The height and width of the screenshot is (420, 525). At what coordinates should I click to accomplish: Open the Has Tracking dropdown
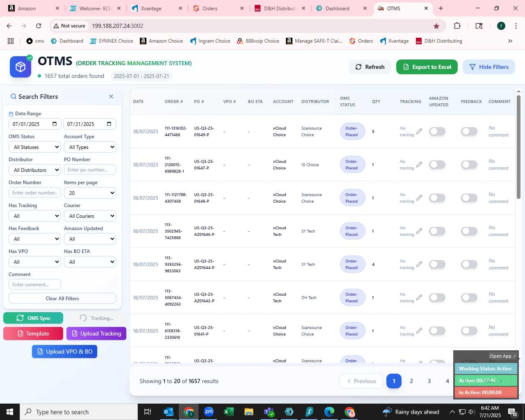pos(35,216)
